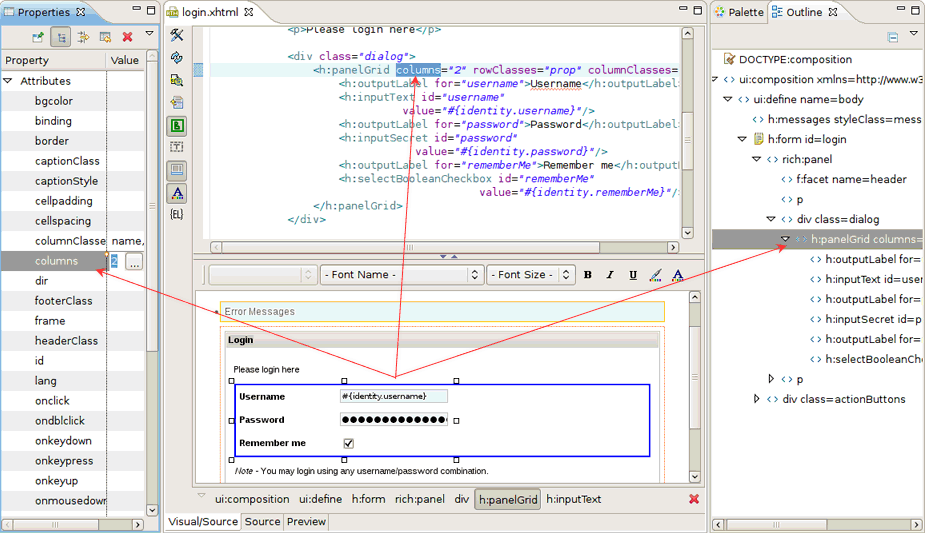925x533 pixels.
Task: Select h:inputText in tag bar
Action: 573,499
